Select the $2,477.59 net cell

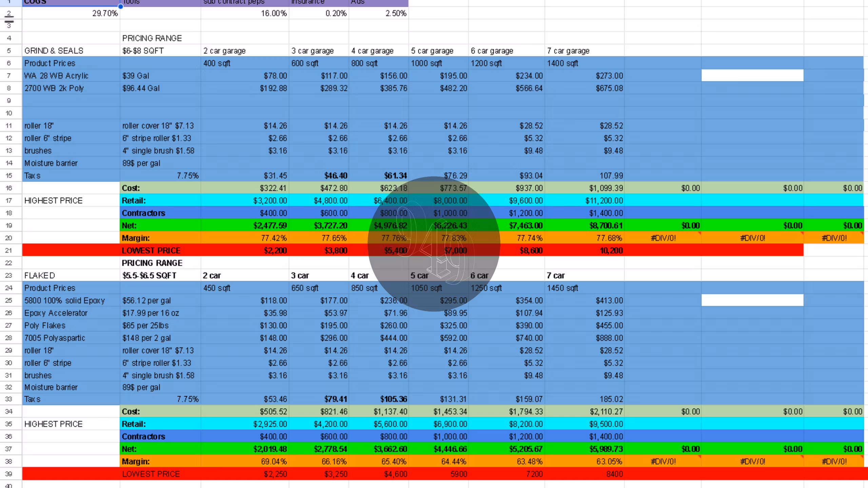[245, 226]
